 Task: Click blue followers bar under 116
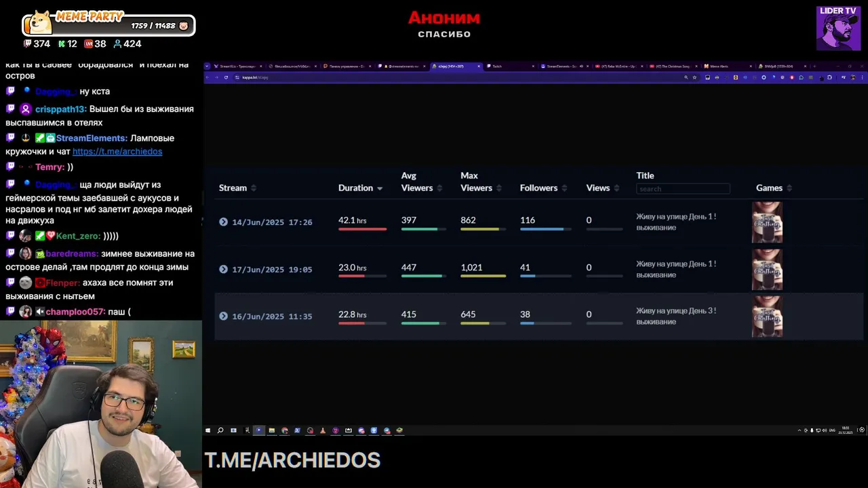pos(541,229)
